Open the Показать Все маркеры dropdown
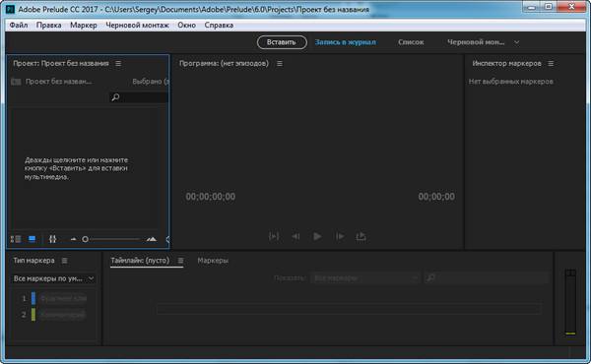The width and height of the screenshot is (591, 364). point(364,278)
